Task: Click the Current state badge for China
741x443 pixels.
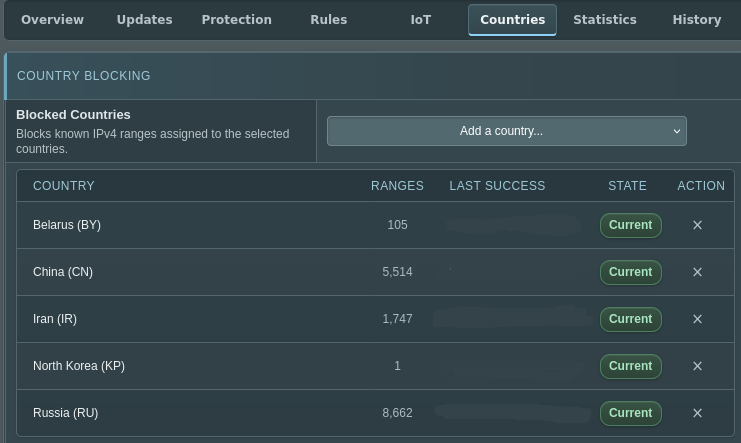Action: click(x=630, y=272)
